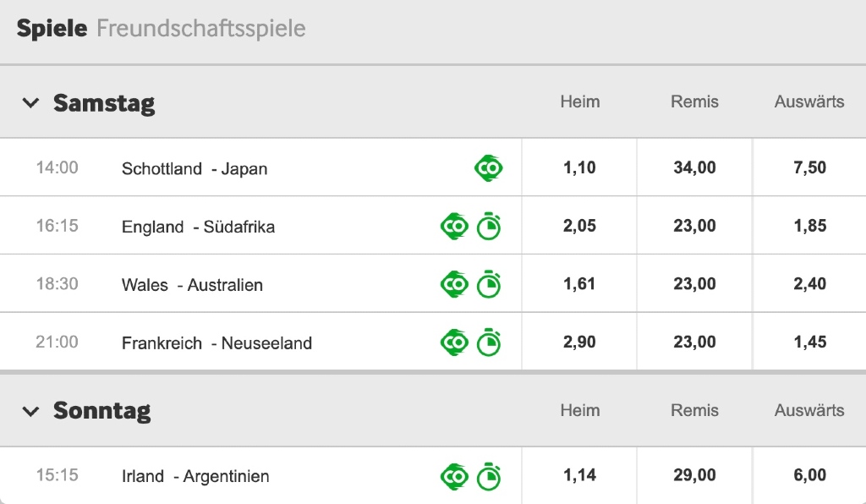Screen dimensions: 866x504
Task: Select the draw odds 34,00
Action: (x=694, y=168)
